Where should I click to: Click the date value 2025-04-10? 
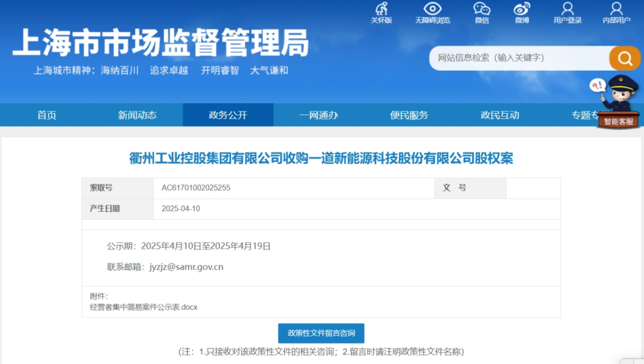click(x=181, y=209)
